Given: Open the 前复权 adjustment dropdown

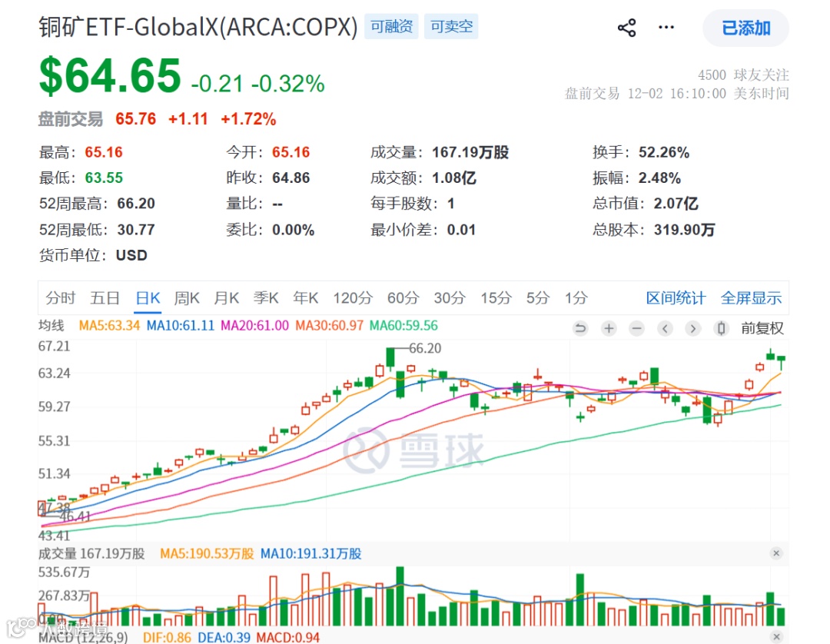Looking at the screenshot, I should 762,329.
